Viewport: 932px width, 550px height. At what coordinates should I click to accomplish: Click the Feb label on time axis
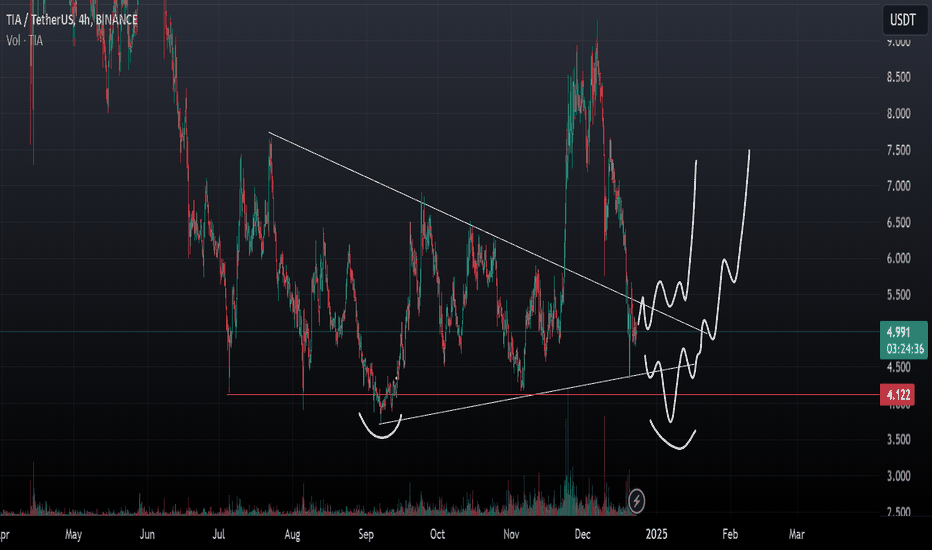click(730, 534)
